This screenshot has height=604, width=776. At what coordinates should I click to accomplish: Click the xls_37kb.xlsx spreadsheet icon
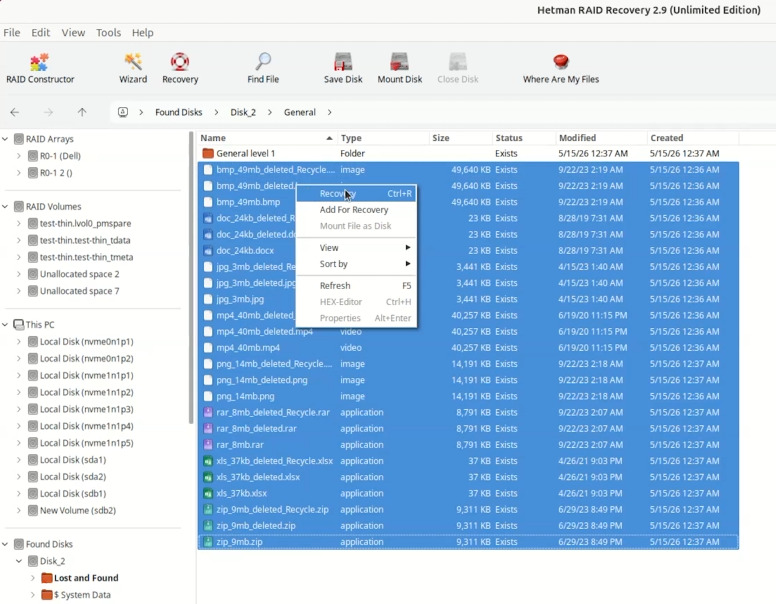coord(208,493)
